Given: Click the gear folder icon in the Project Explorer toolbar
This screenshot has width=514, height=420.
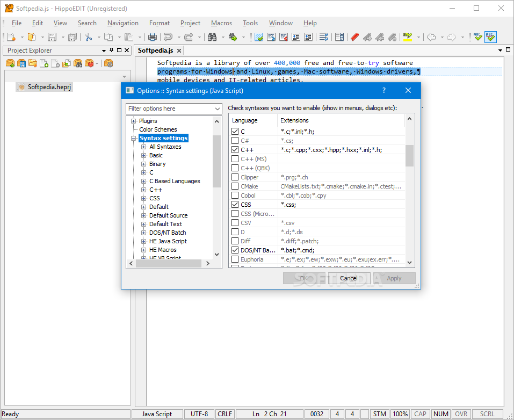Looking at the screenshot, I should [x=108, y=63].
